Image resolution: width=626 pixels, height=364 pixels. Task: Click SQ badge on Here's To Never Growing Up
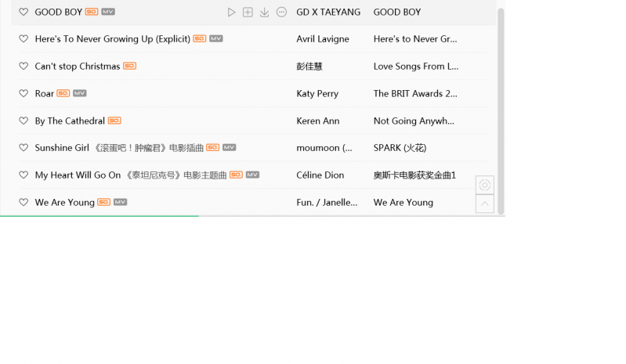pos(200,38)
